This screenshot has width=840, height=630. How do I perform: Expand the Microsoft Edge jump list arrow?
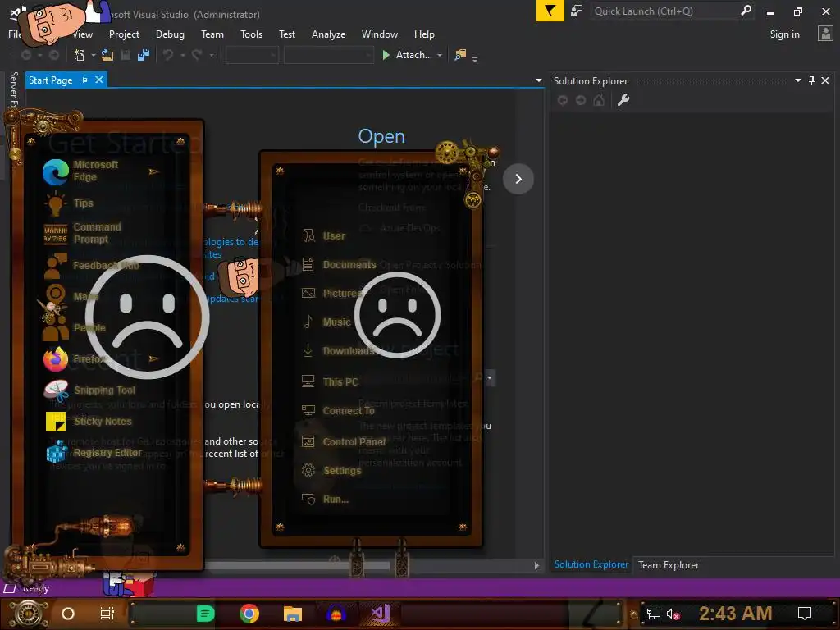tap(153, 172)
